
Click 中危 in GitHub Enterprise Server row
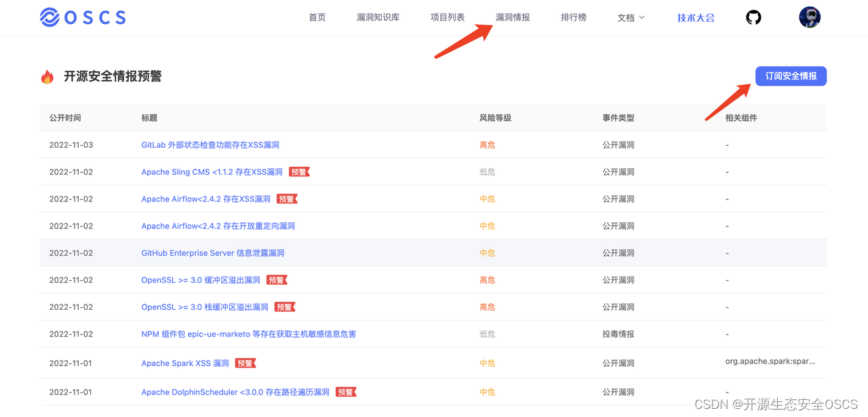pos(487,253)
